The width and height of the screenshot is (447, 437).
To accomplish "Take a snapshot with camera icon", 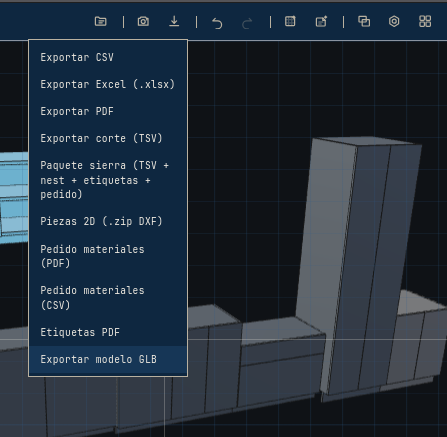I will (143, 22).
